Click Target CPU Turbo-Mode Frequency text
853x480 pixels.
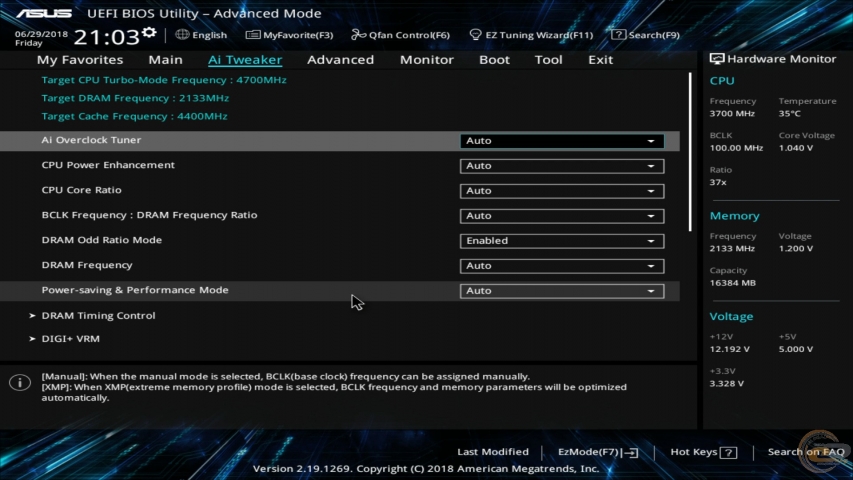tap(164, 80)
